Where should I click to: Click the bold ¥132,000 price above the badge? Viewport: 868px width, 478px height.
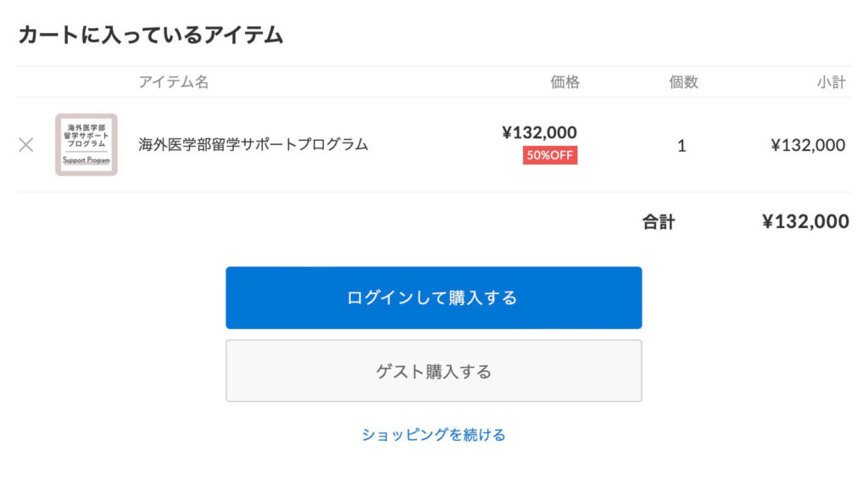539,132
